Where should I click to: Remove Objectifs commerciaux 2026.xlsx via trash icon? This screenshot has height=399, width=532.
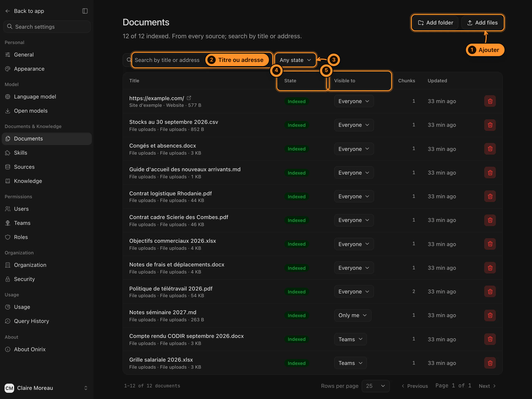[x=490, y=244]
